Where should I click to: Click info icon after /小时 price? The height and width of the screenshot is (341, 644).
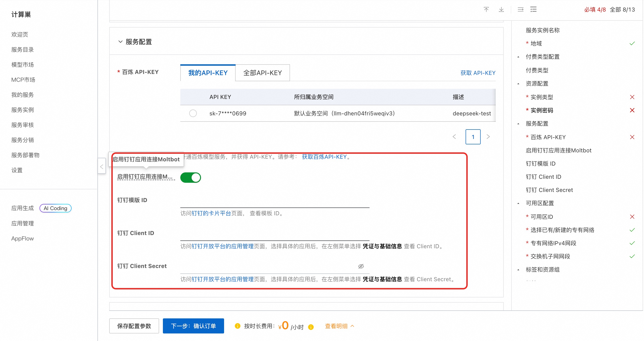(311, 327)
